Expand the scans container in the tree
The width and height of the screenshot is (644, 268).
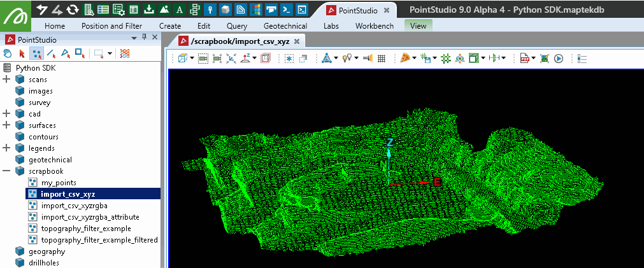(7, 80)
